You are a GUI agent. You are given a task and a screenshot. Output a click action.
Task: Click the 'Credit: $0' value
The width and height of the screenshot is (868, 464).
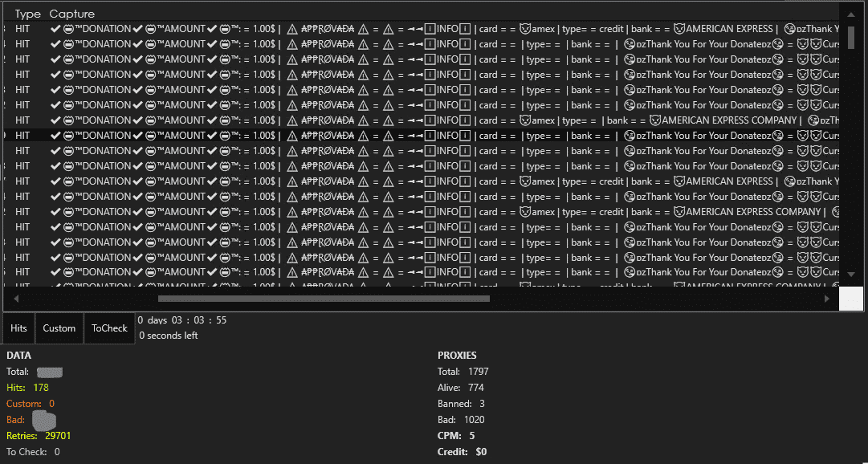tap(463, 452)
